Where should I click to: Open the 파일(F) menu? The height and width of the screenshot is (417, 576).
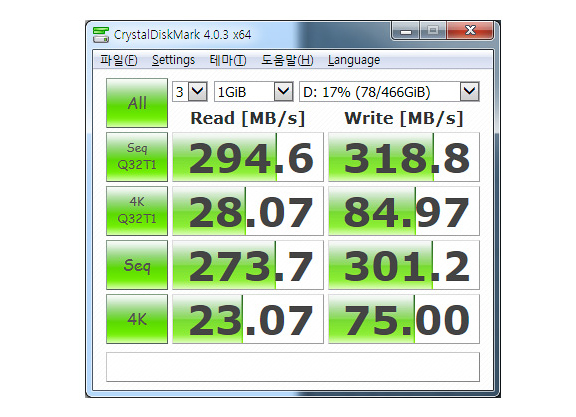click(119, 60)
